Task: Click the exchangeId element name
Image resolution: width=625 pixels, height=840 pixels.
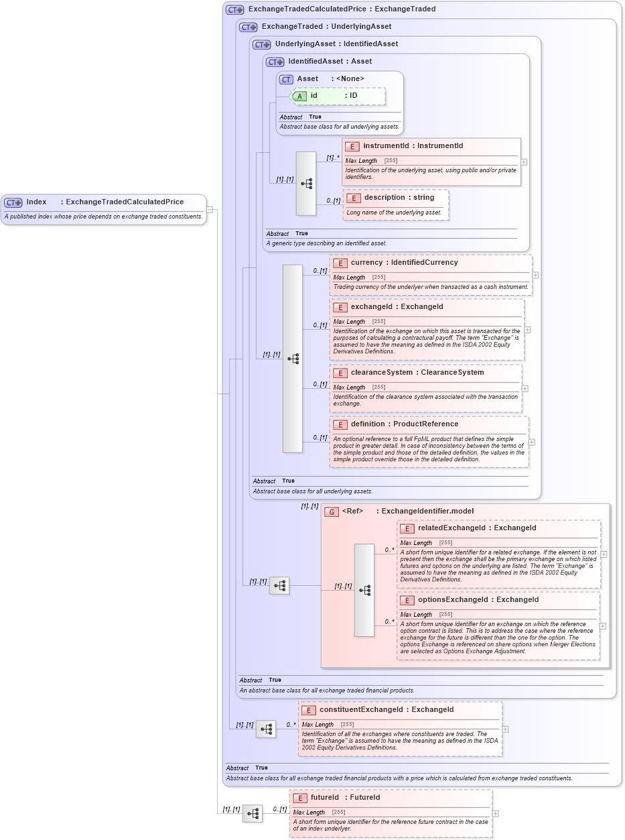Action: [x=371, y=306]
